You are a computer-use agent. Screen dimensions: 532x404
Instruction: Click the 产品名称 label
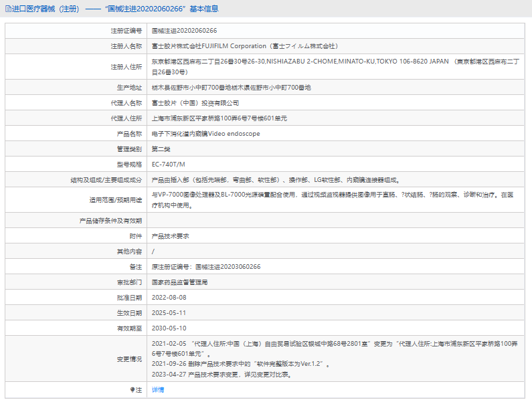[x=129, y=134]
